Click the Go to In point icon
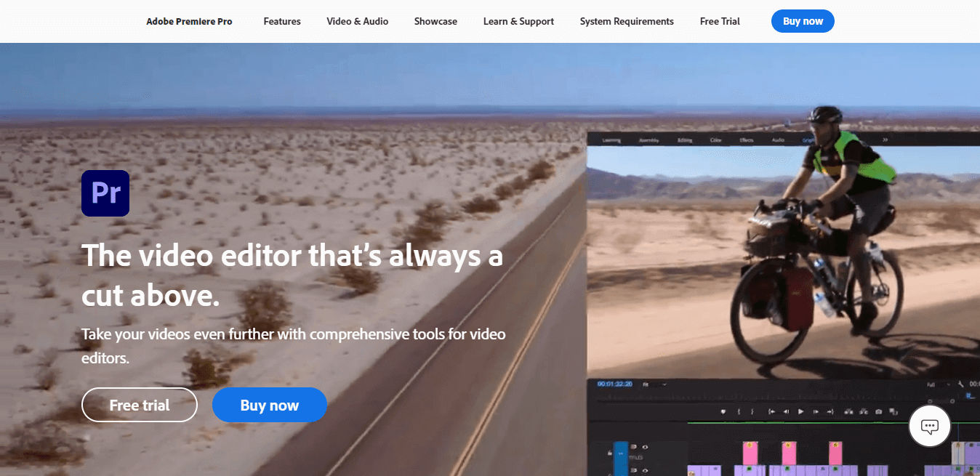The image size is (980, 476). pyautogui.click(x=771, y=412)
